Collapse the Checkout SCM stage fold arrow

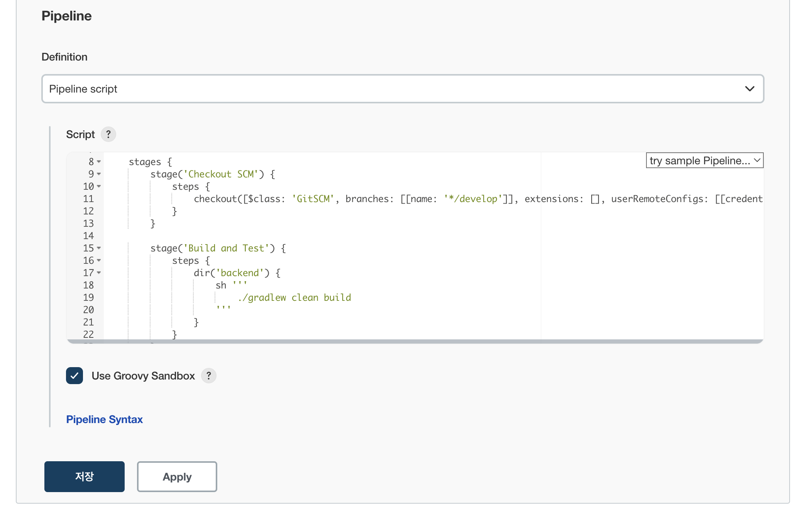(99, 174)
